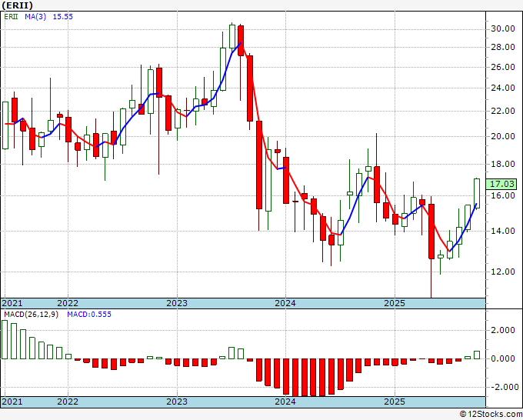
Task: Select the green ERII legend label
Action: (x=11, y=17)
